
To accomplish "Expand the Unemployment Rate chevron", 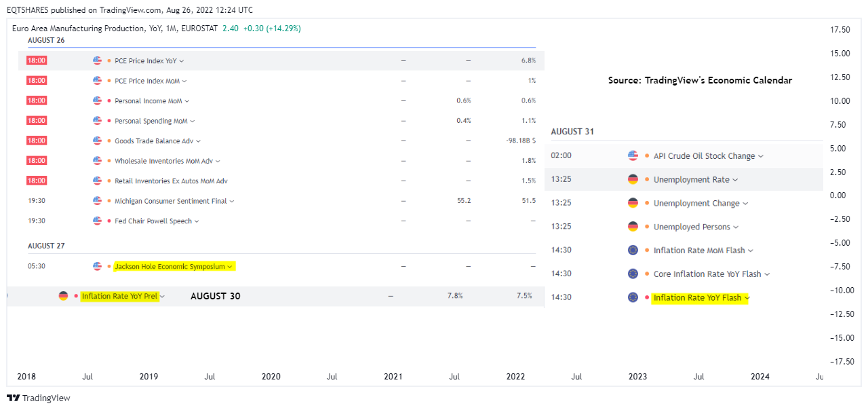I will (736, 180).
